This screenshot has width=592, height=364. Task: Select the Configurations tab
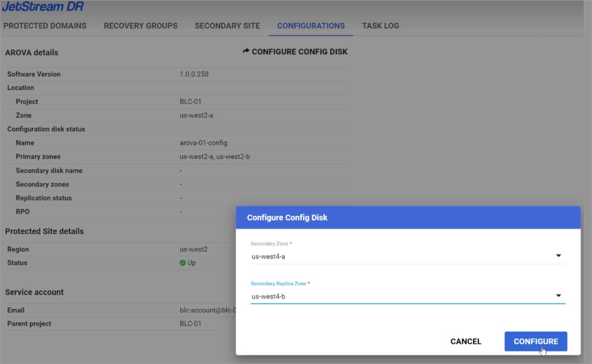click(x=311, y=26)
